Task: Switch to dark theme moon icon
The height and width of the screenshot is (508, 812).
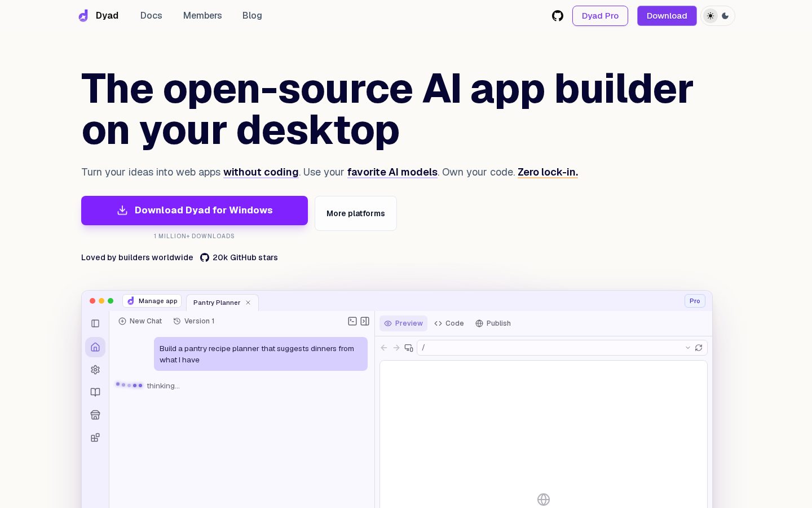Action: pyautogui.click(x=725, y=16)
